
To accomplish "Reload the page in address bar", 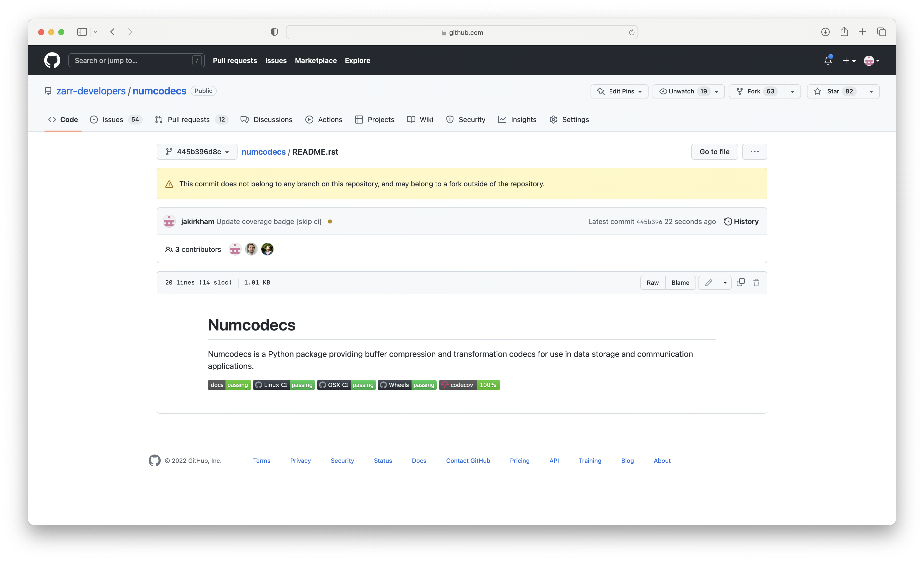I will point(631,32).
